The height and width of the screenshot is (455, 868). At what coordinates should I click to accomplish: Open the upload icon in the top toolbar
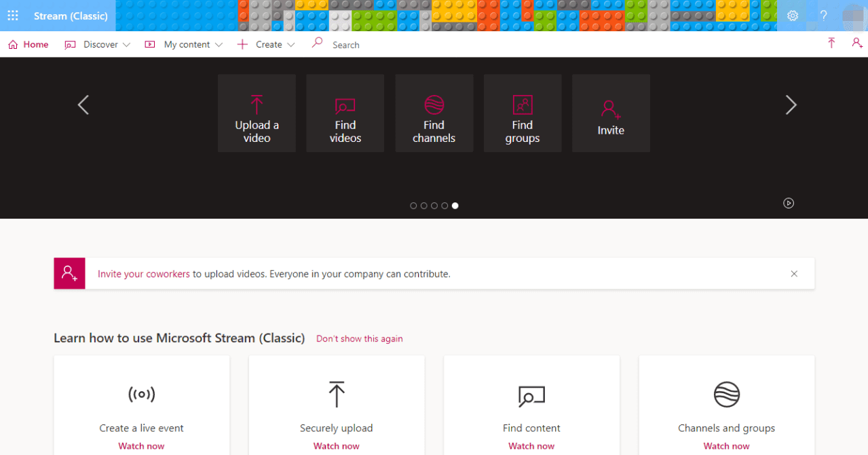pyautogui.click(x=831, y=43)
